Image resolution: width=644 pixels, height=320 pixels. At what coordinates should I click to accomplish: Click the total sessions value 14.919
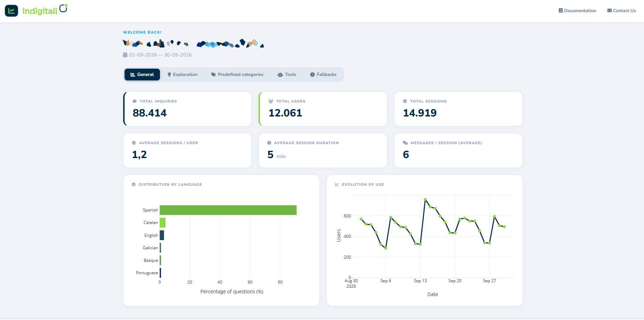click(x=420, y=113)
